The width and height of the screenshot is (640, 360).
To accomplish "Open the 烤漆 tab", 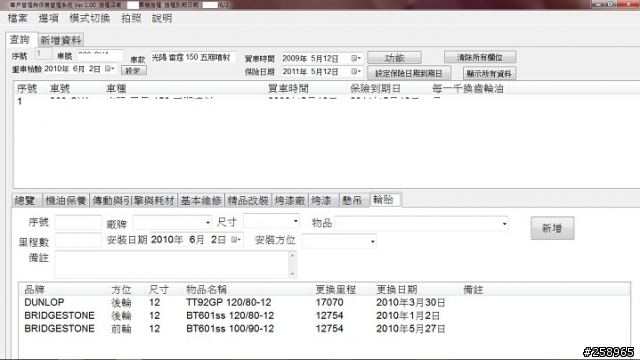I will pos(323,200).
